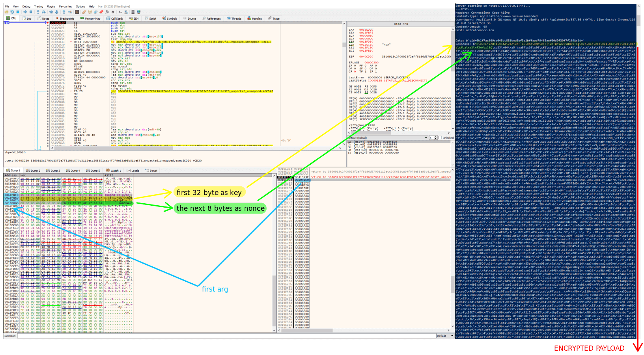This screenshot has width=644, height=355.
Task: Click the Step into toolbar icon
Action: pyautogui.click(x=38, y=12)
